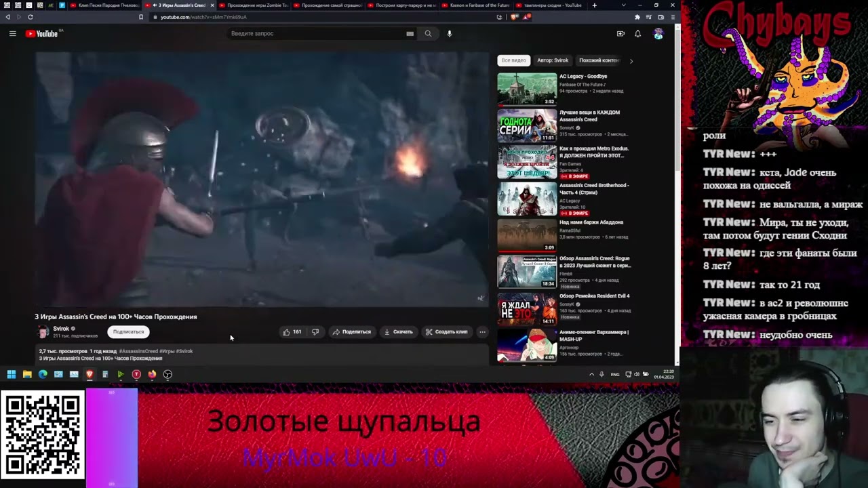Open the Create video camera icon

coord(620,33)
